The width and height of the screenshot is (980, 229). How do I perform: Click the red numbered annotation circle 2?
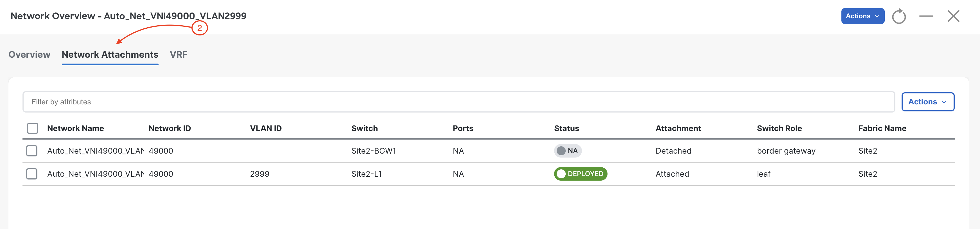[x=199, y=28]
